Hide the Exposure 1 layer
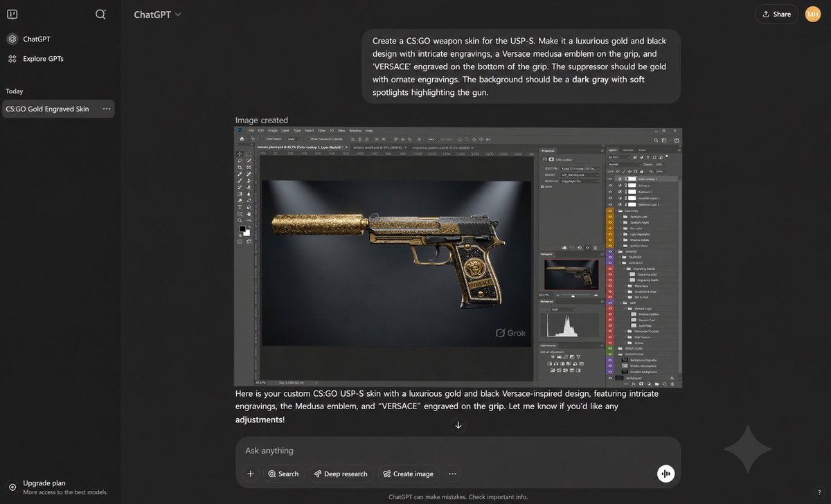This screenshot has height=504, width=831. (x=610, y=192)
